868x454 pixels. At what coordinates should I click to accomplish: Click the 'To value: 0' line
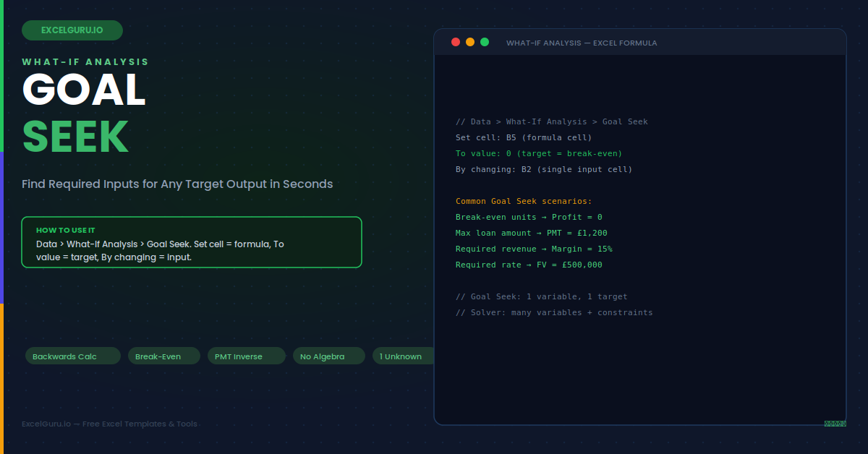tap(539, 153)
